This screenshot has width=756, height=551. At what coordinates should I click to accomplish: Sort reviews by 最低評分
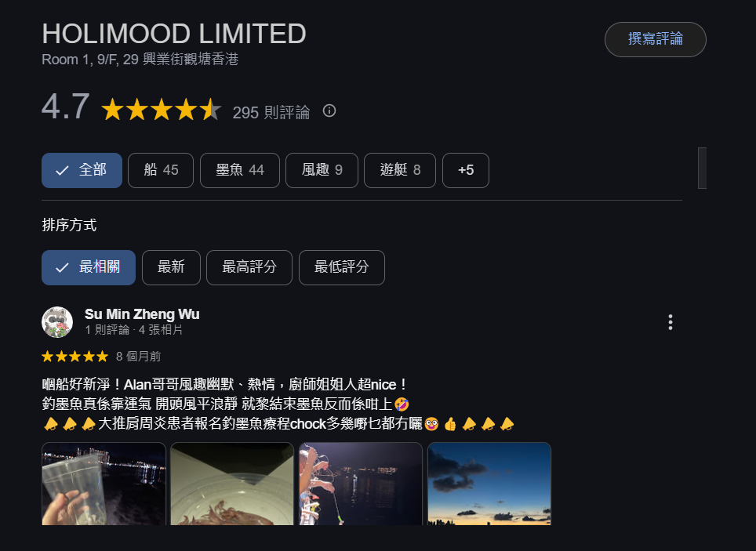342,267
